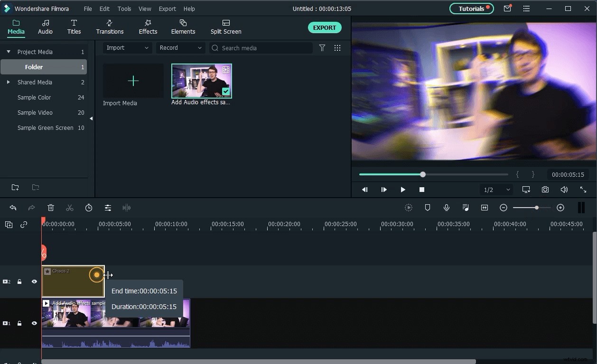Image resolution: width=597 pixels, height=364 pixels.
Task: Open the Audio Mixer icon
Action: [465, 208]
